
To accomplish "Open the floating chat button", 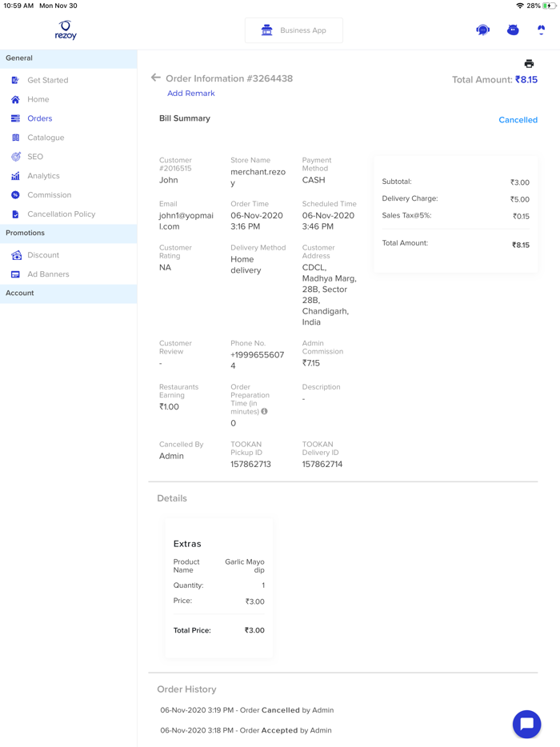I will tap(526, 724).
